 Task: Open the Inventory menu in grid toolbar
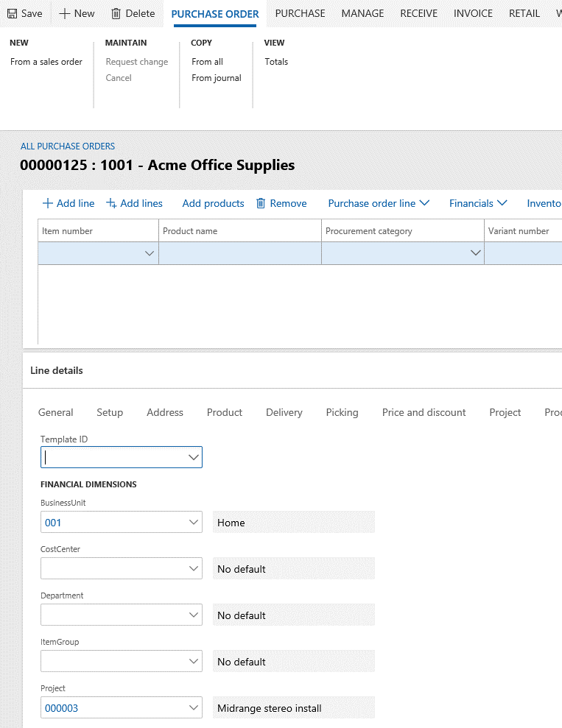click(544, 203)
